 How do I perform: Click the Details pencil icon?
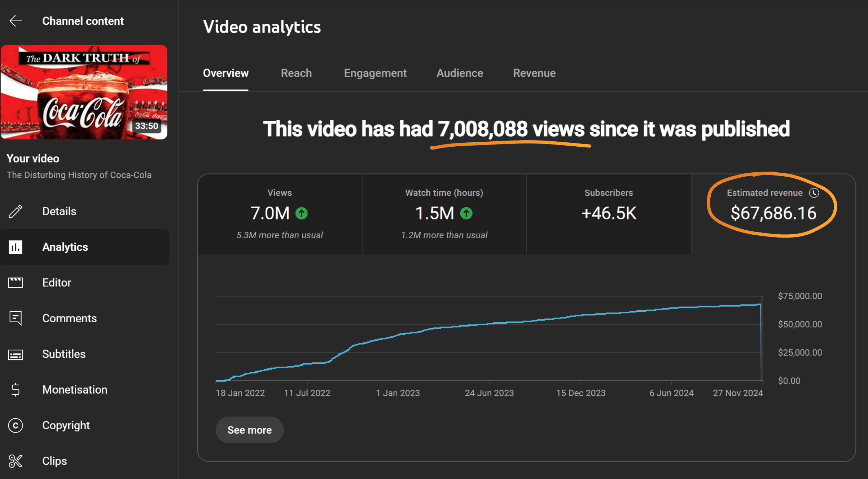tap(16, 211)
